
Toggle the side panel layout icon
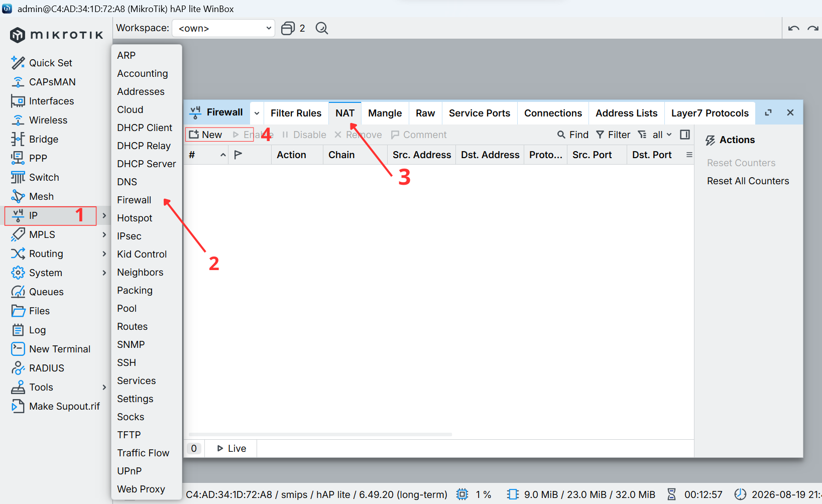[685, 135]
